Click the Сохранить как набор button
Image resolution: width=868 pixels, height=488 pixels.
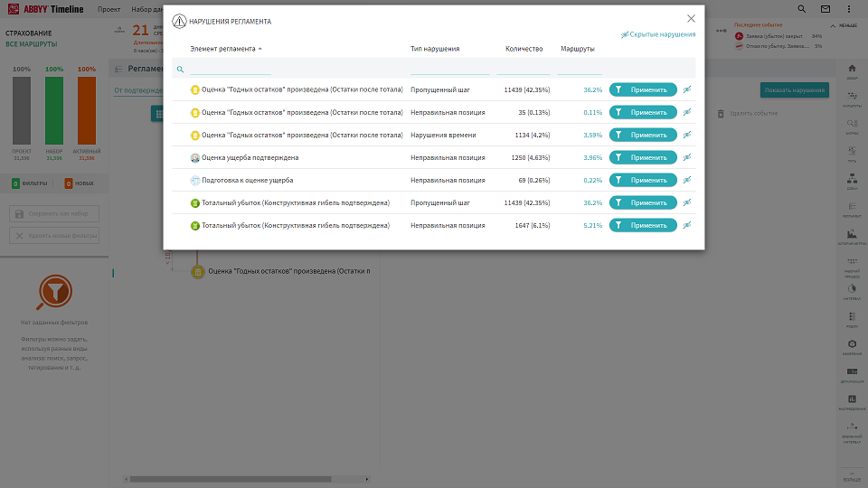pos(54,213)
